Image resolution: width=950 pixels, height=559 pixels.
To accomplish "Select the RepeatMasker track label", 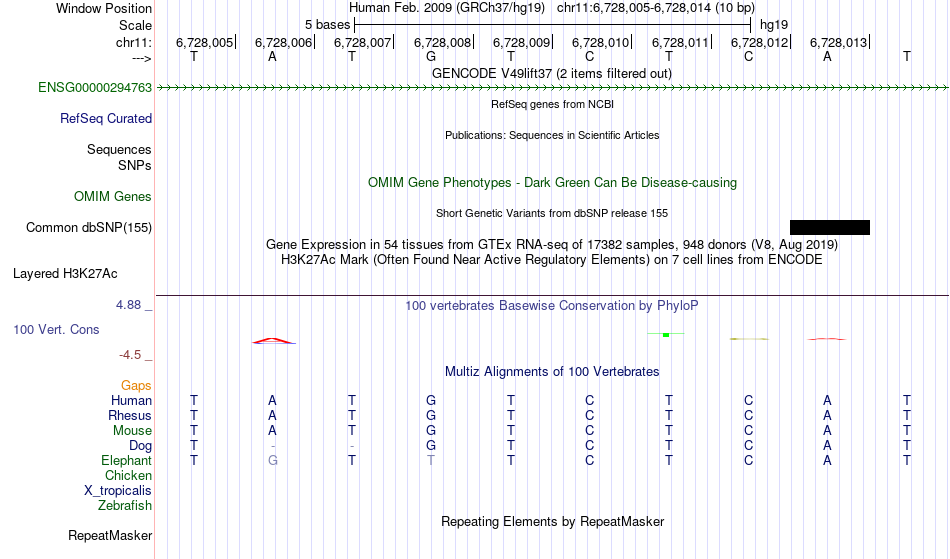I will pyautogui.click(x=110, y=536).
